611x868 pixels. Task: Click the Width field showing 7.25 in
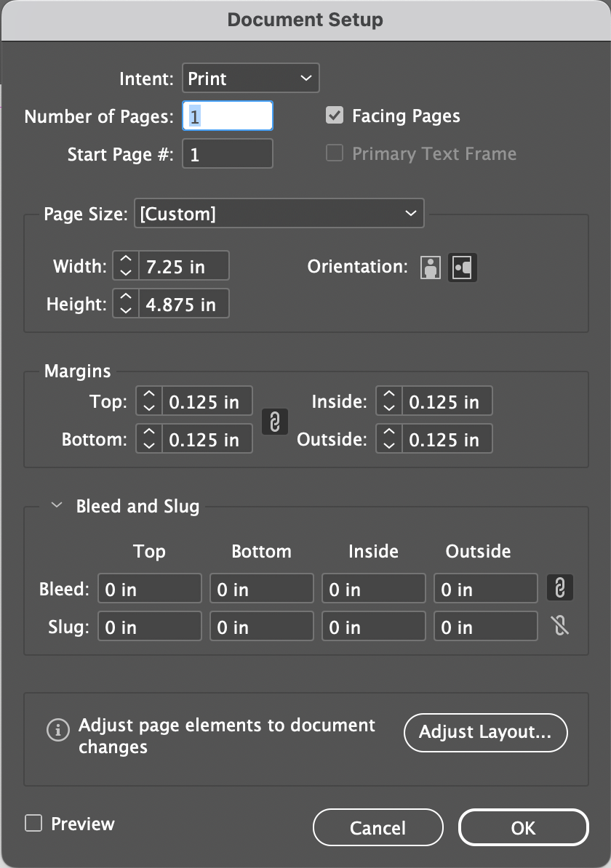[184, 266]
